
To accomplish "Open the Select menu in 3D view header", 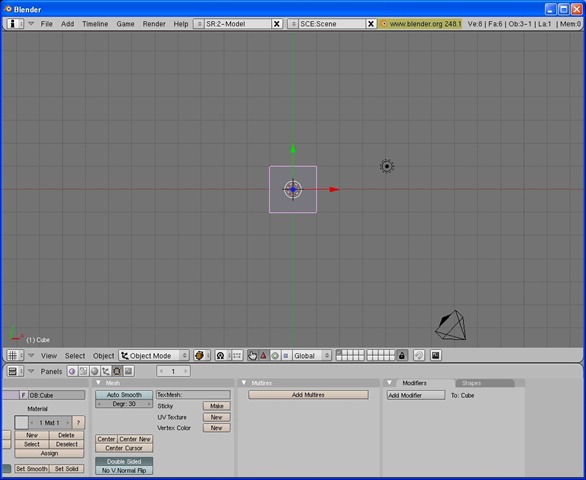I will point(75,356).
